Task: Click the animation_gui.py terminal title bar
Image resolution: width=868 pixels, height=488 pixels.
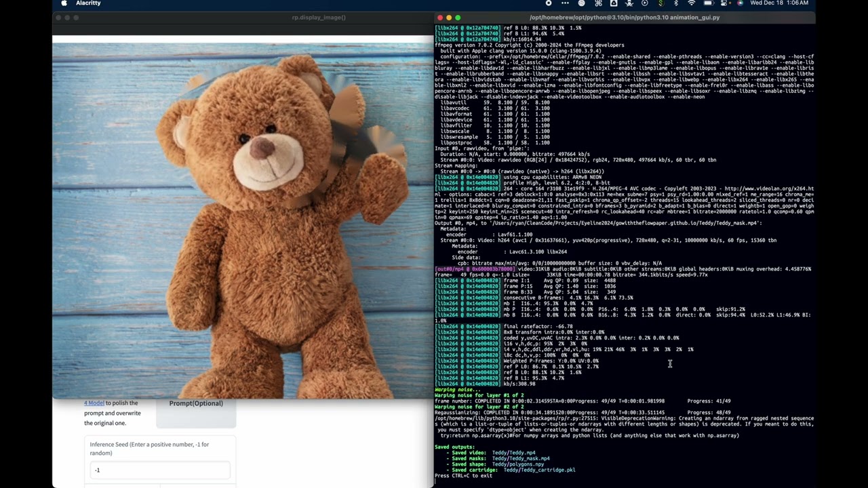Action: (625, 18)
